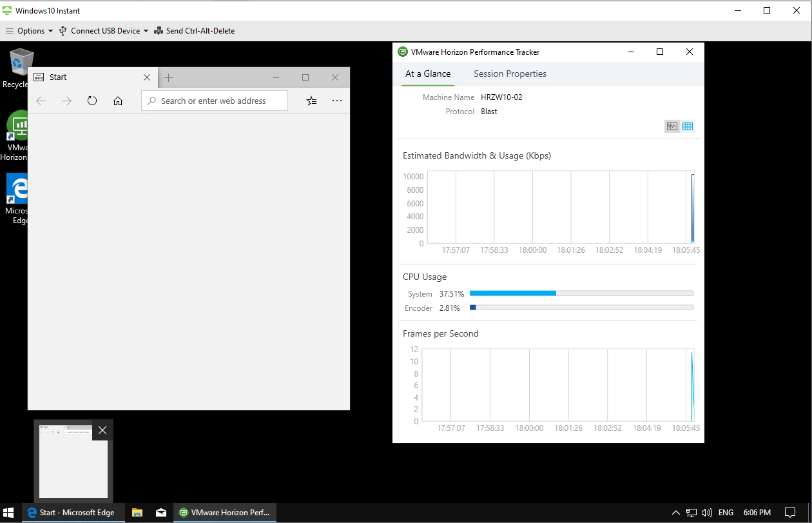Click the CPU Usage heading
This screenshot has height=523, width=812.
pyautogui.click(x=425, y=277)
